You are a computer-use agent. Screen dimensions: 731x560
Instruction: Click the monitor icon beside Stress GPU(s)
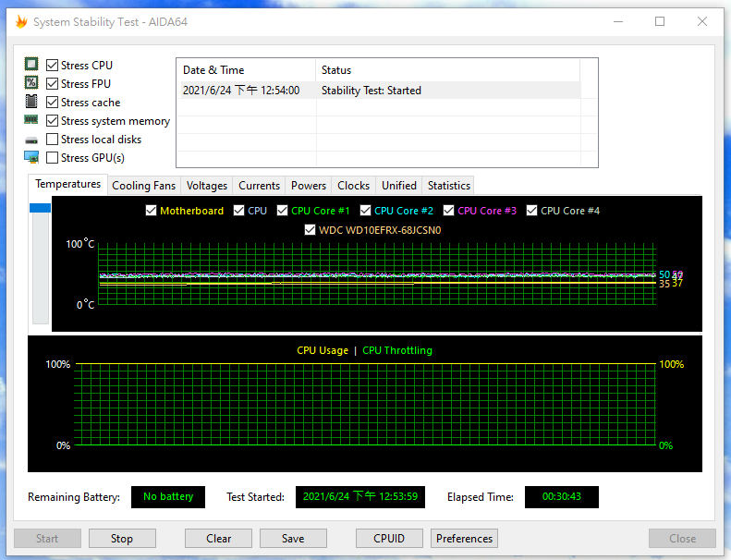[31, 158]
